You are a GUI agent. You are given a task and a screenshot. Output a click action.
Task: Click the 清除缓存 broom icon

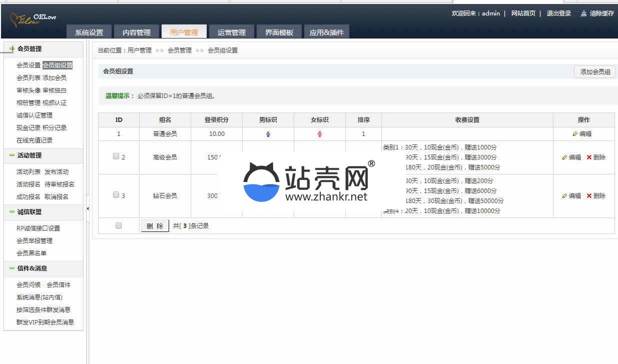[x=583, y=13]
